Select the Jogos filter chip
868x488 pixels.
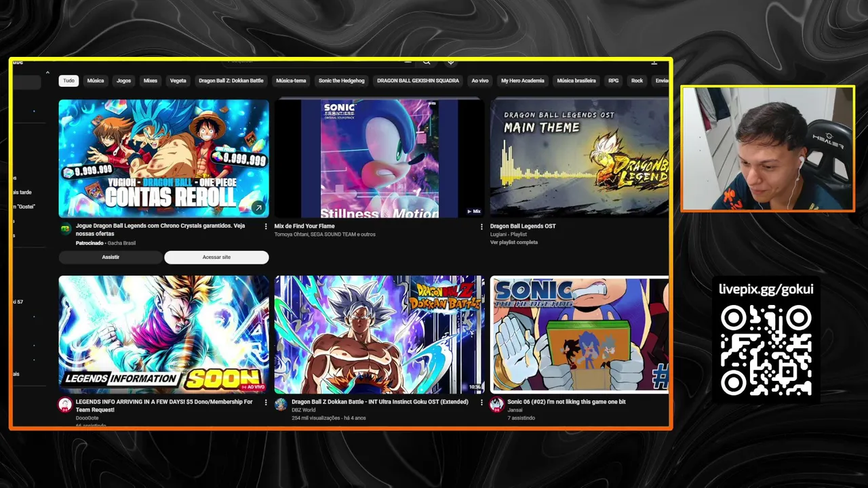(x=123, y=81)
